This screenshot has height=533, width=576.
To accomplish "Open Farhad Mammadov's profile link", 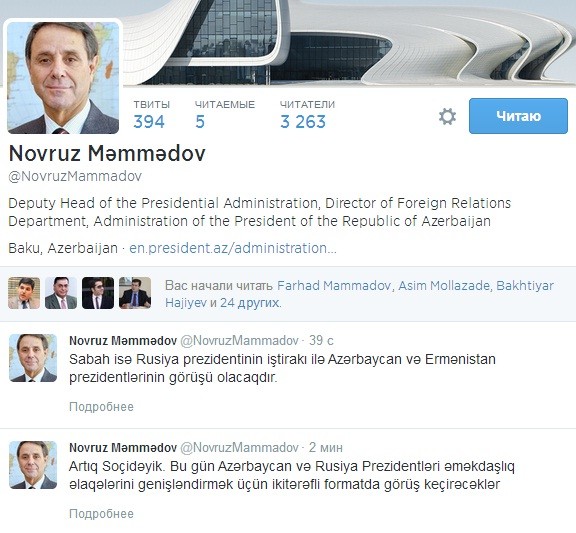I will click(334, 286).
